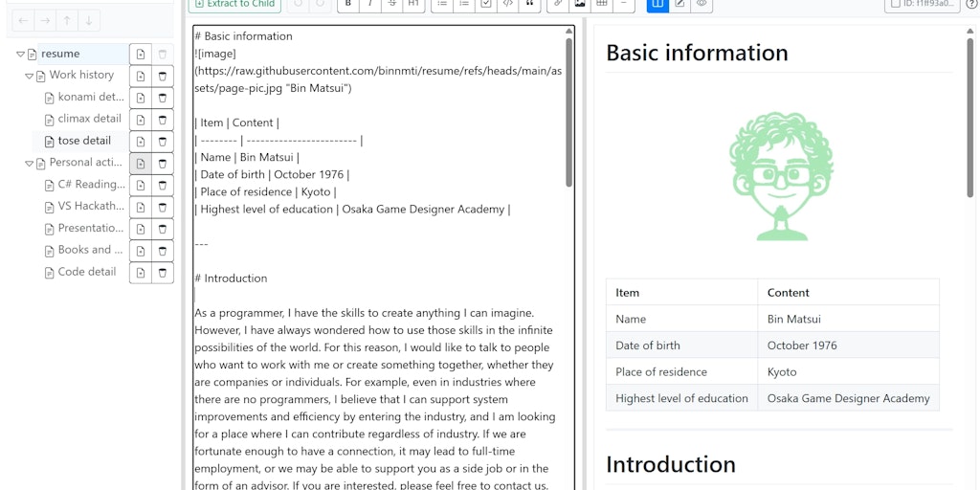Image resolution: width=980 pixels, height=490 pixels.
Task: Open the Personal activities page
Action: pos(86,163)
